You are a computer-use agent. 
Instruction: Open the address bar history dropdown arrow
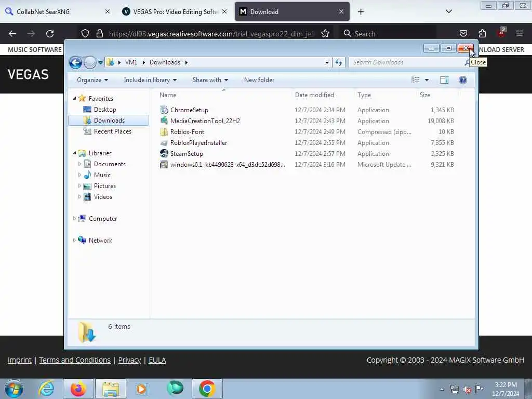point(327,62)
